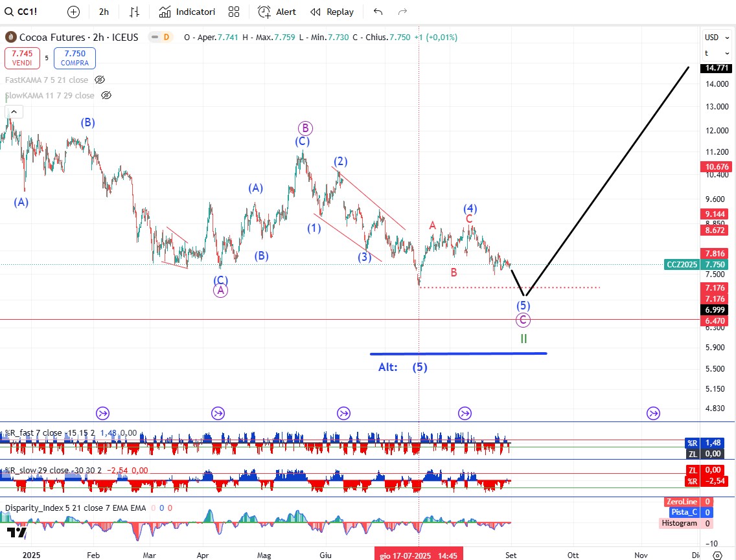736x560 pixels.
Task: Click the red VENDI 7.745 sell button
Action: click(22, 58)
